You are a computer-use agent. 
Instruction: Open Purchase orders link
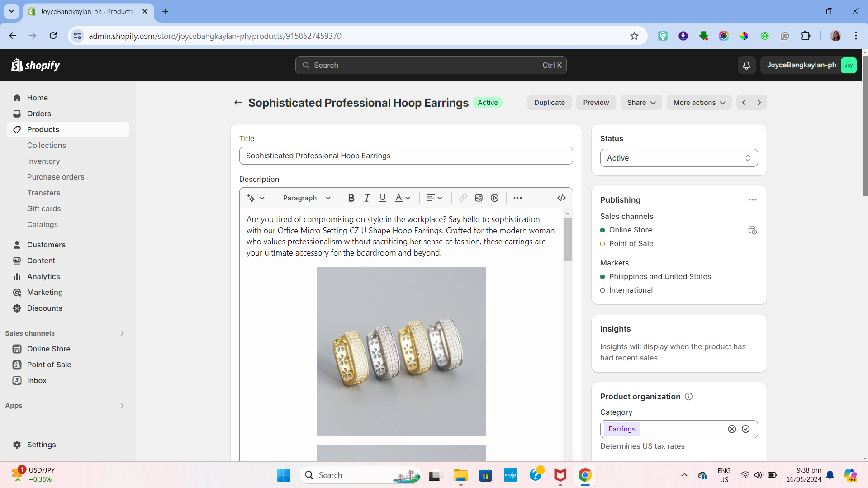click(56, 177)
